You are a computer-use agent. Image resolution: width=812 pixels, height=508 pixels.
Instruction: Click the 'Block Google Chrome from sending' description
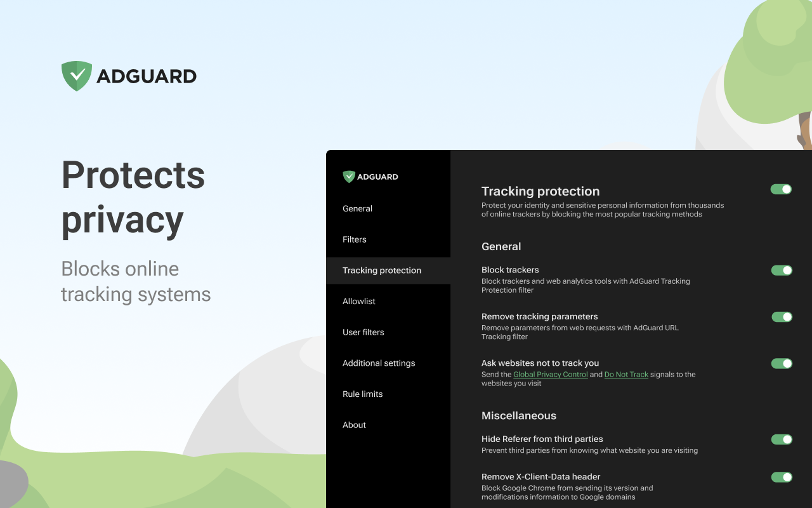pyautogui.click(x=567, y=493)
